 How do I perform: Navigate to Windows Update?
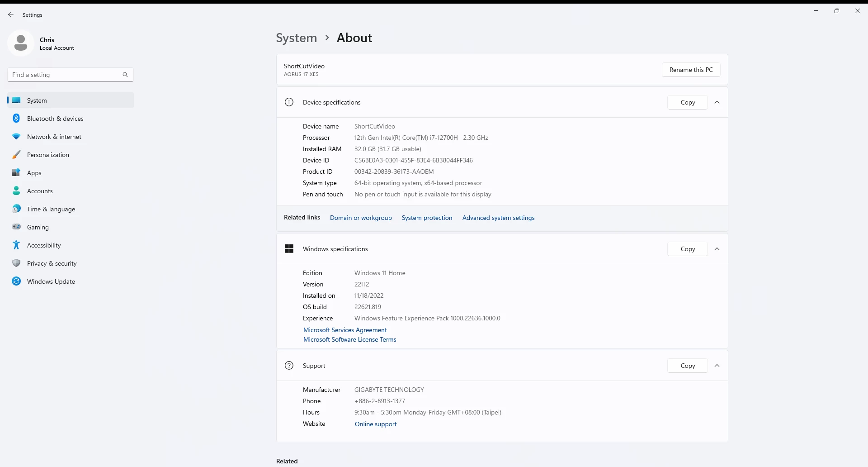71,281
